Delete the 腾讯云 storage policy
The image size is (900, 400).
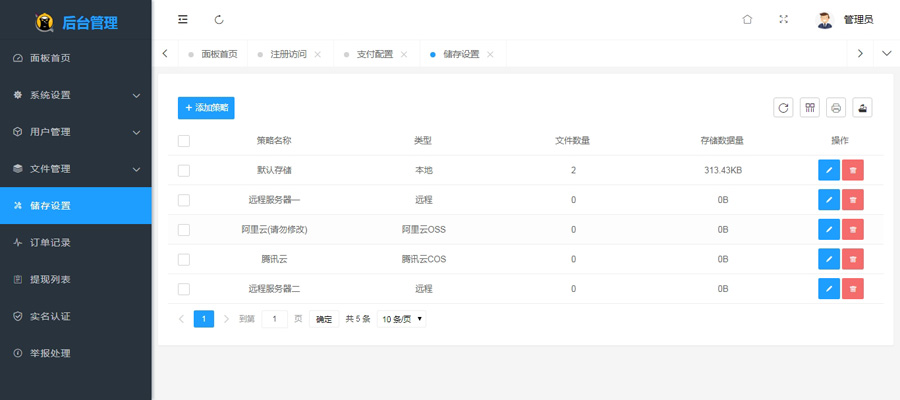(852, 260)
